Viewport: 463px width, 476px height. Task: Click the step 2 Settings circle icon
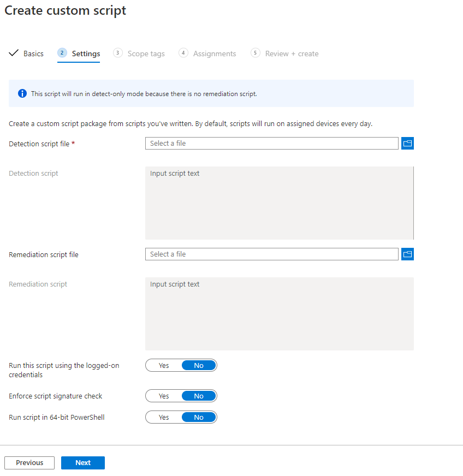click(x=62, y=53)
